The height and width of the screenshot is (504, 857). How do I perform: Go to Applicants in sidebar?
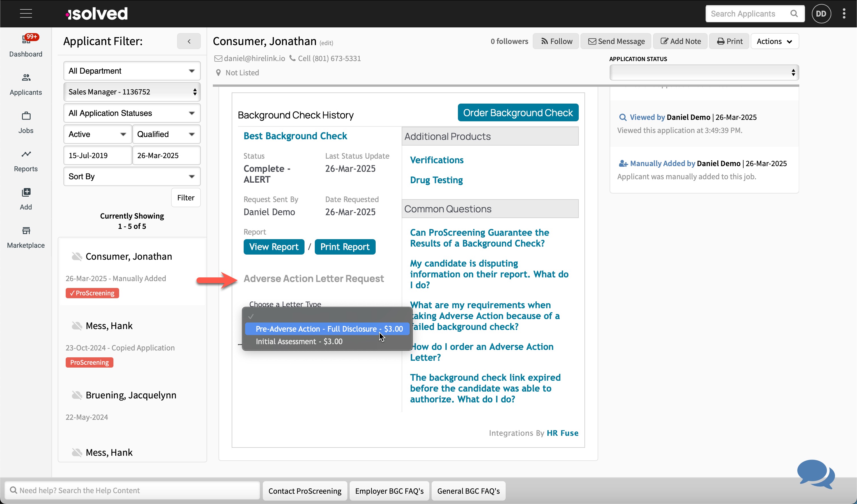(26, 85)
